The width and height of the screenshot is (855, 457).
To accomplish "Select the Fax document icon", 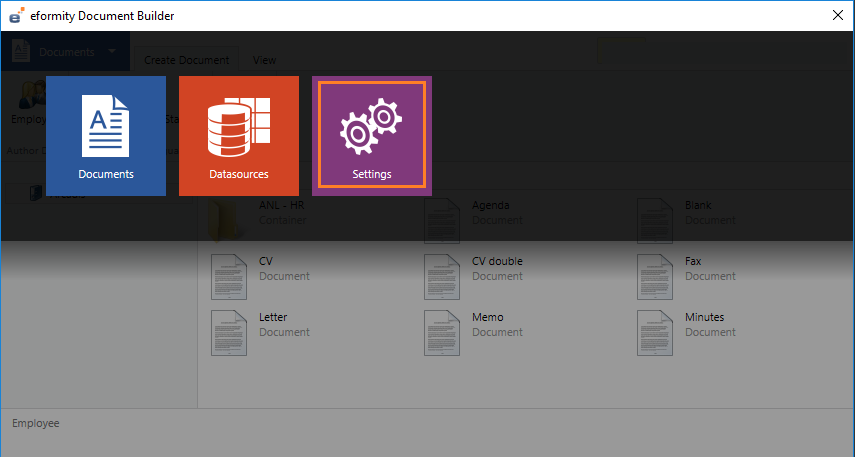I will (655, 276).
